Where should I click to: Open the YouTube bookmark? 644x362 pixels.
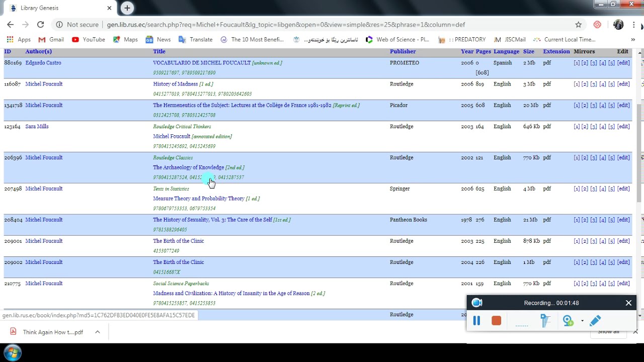tap(89, 39)
